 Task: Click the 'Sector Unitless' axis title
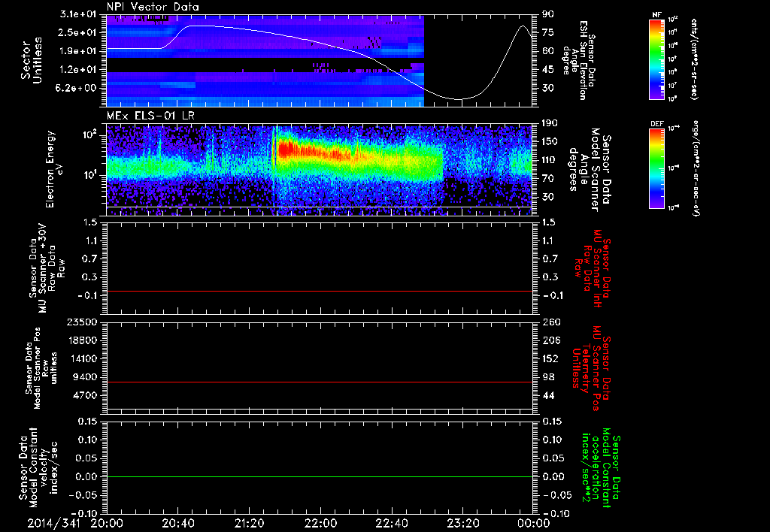coord(31,60)
